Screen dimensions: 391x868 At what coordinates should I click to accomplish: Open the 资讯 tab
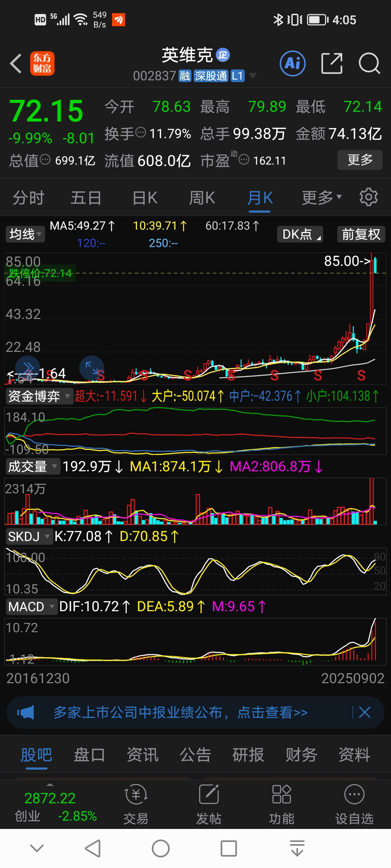[143, 755]
